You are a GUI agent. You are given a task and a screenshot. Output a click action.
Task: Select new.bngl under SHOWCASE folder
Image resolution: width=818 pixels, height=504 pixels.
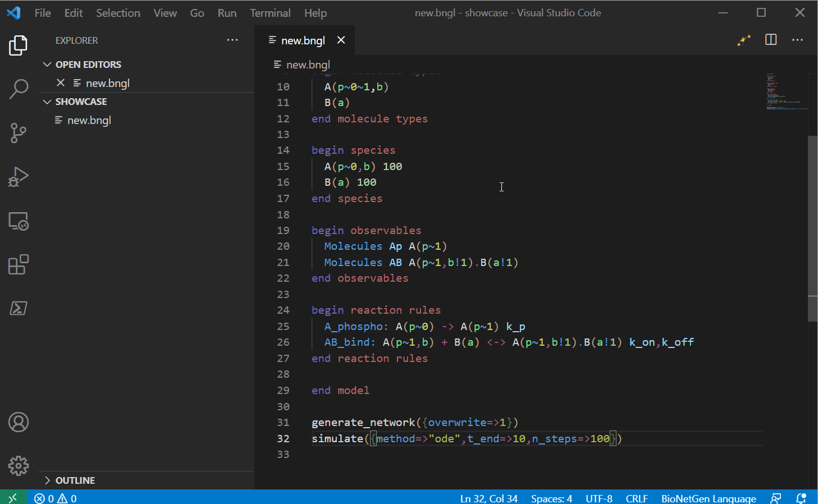(x=89, y=120)
